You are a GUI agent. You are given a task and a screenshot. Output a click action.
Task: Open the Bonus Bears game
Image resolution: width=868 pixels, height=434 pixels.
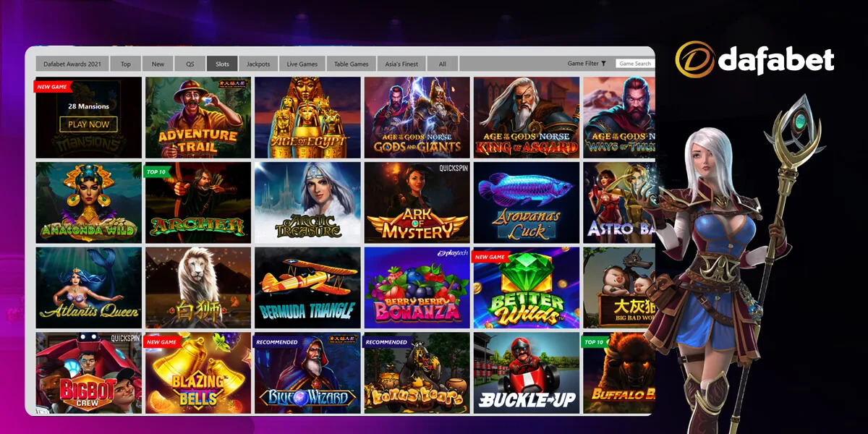point(417,373)
